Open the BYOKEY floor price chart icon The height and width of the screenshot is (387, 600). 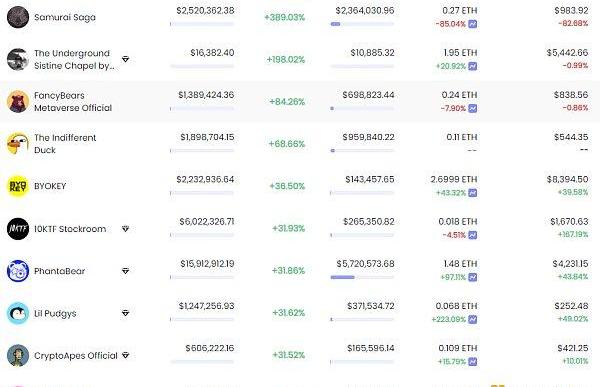[473, 193]
